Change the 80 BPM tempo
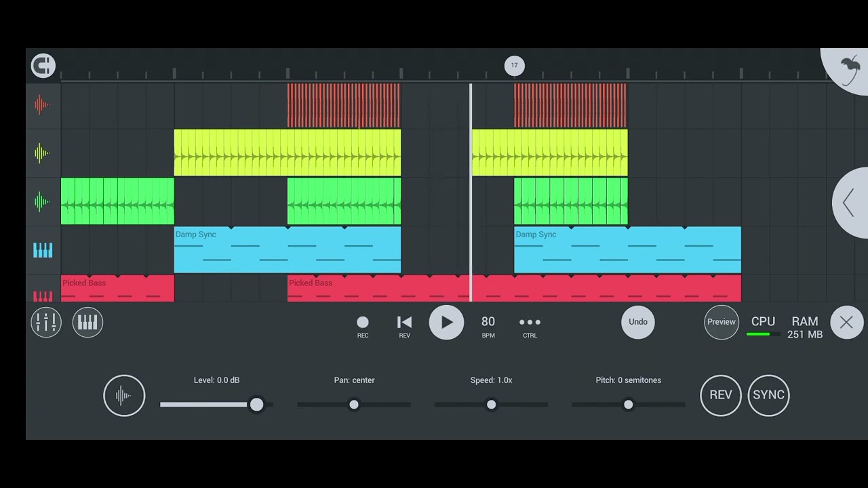The width and height of the screenshot is (868, 488). coord(488,326)
